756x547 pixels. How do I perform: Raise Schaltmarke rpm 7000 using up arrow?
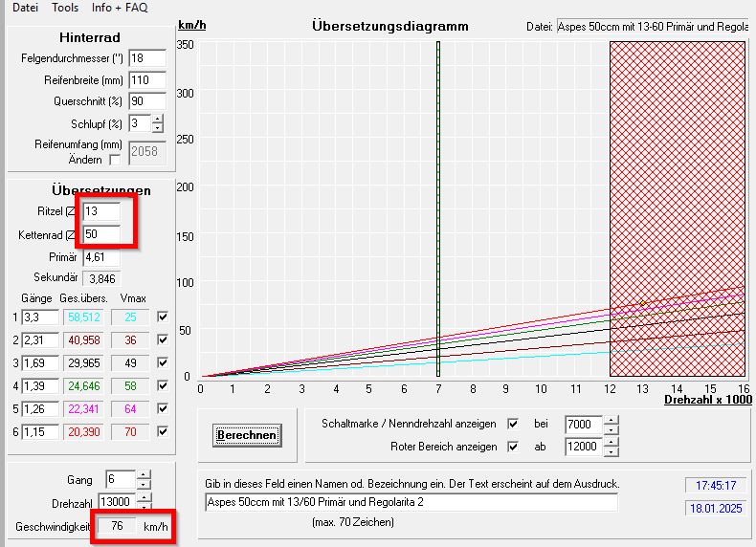pyautogui.click(x=611, y=419)
